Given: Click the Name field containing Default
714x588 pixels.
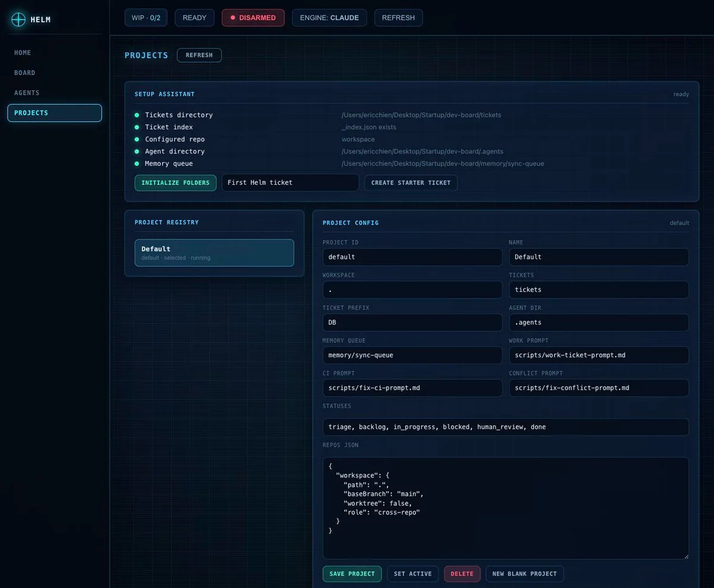Looking at the screenshot, I should pos(599,257).
